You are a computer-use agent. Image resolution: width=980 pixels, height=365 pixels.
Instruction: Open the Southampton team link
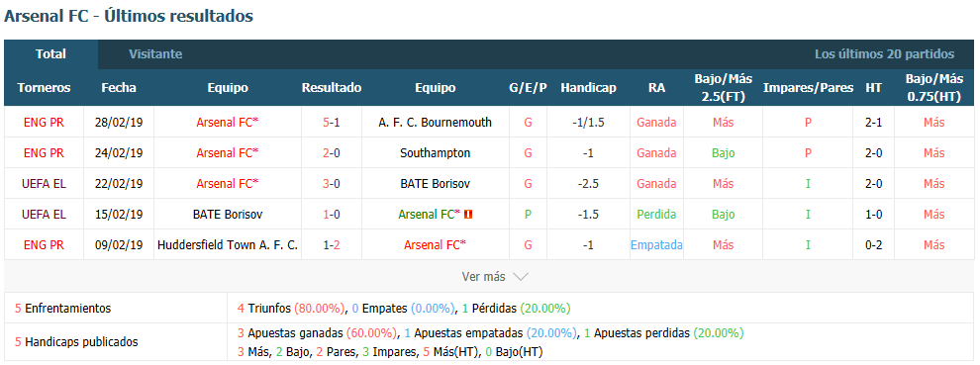[435, 153]
